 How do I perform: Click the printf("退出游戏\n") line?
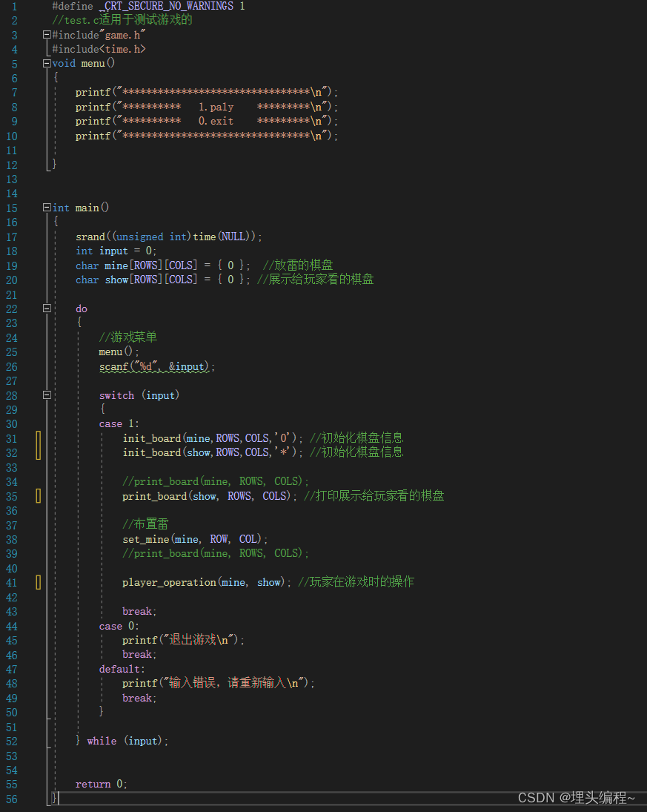coord(183,640)
